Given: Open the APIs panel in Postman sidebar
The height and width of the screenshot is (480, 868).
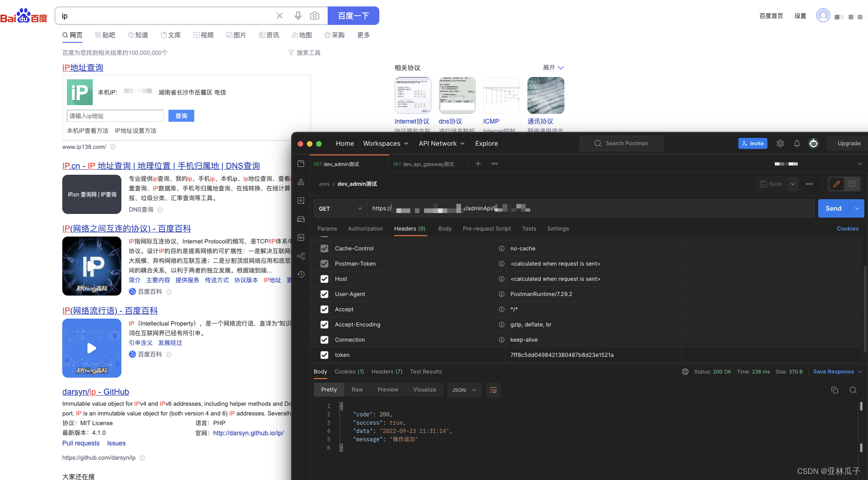Looking at the screenshot, I should 301,182.
